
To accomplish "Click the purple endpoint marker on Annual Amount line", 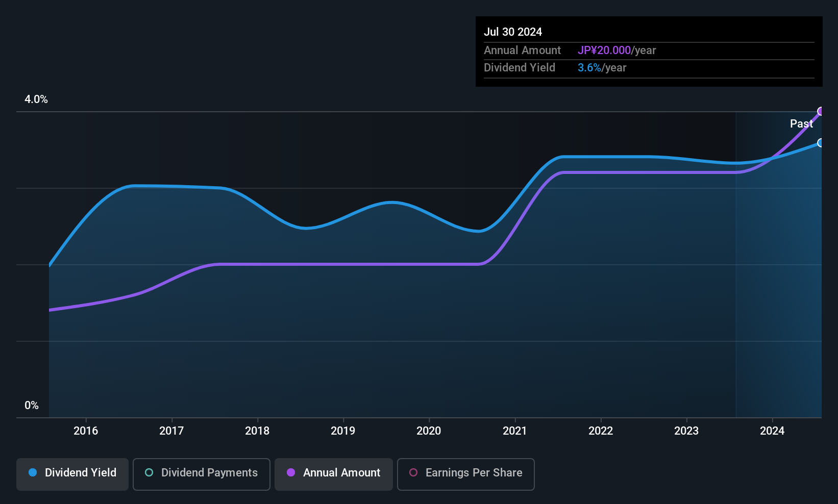I will [821, 111].
